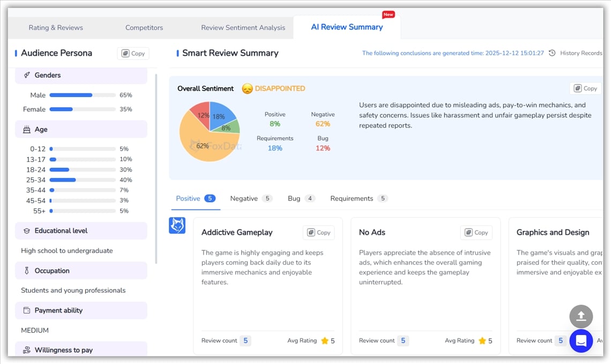Screen dimensions: 611x364
Task: Open the chat support bubble icon
Action: click(581, 341)
